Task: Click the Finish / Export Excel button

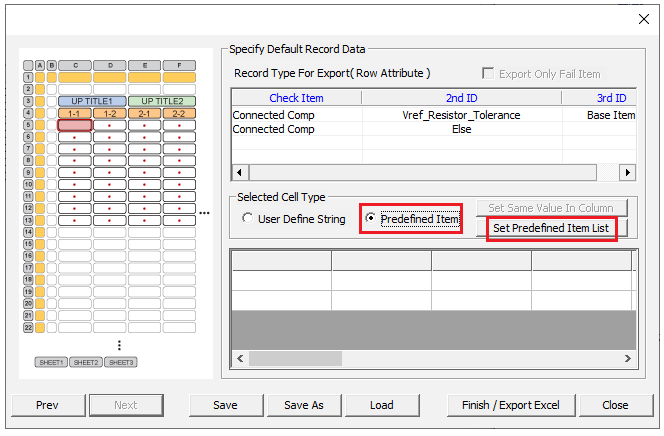Action: [x=511, y=405]
